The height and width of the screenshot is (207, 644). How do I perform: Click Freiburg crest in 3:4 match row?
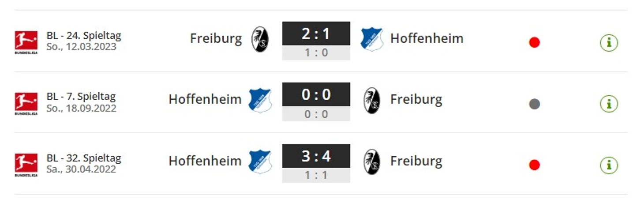(372, 162)
